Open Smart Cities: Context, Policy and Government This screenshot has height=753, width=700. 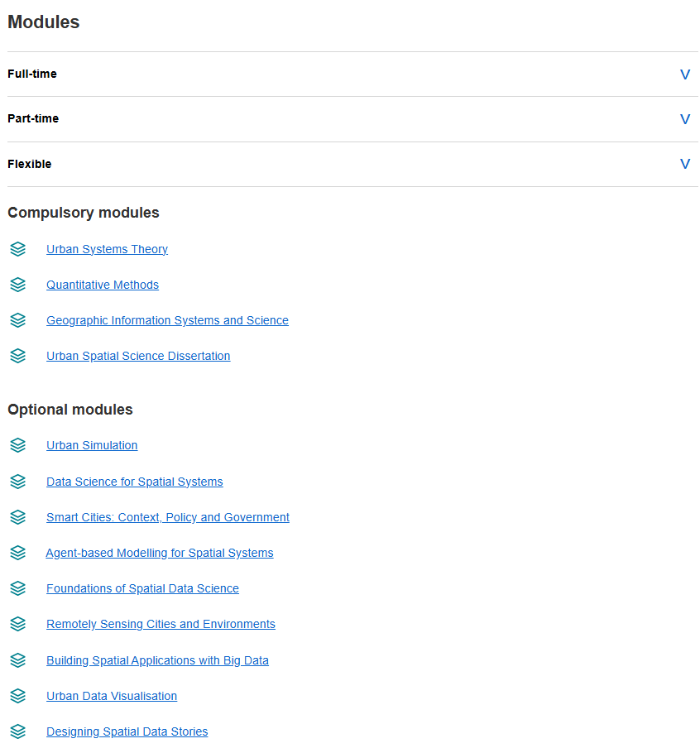pyautogui.click(x=168, y=517)
